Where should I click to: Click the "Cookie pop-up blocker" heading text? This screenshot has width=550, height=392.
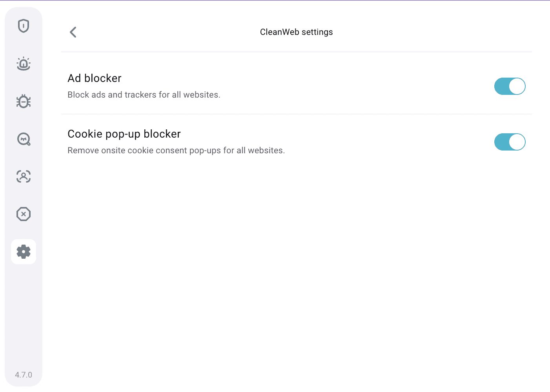click(x=124, y=134)
